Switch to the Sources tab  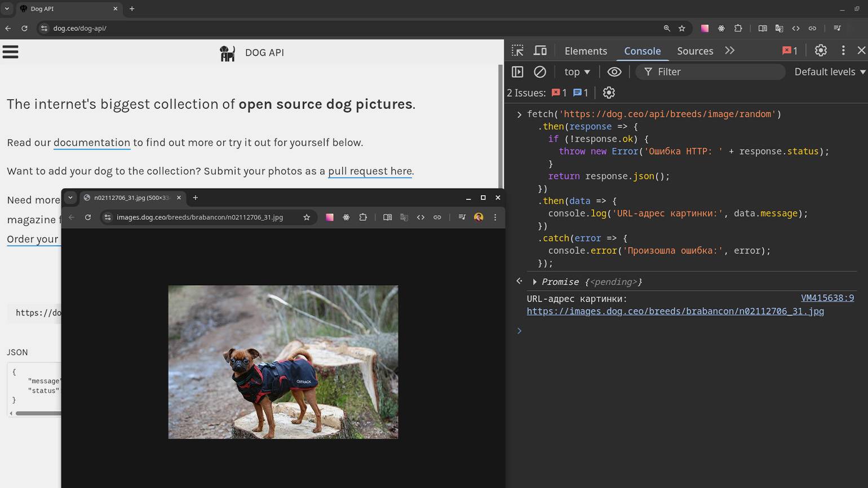point(694,51)
